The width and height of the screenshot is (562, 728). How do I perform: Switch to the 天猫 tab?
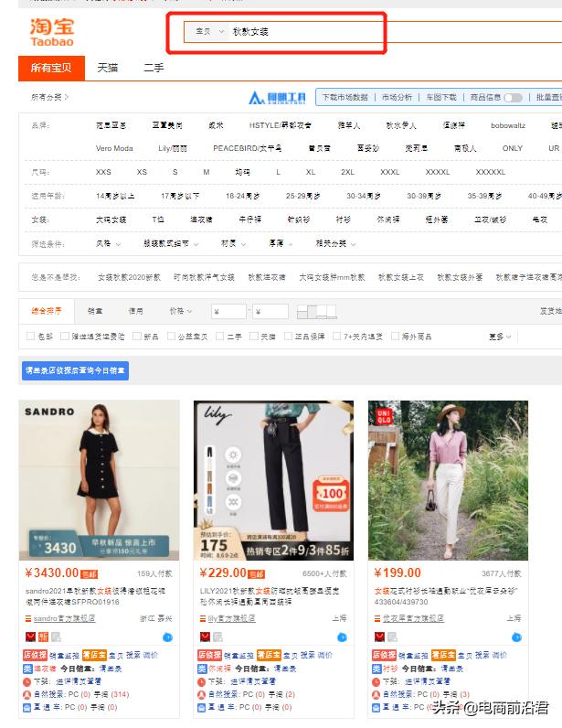(107, 69)
